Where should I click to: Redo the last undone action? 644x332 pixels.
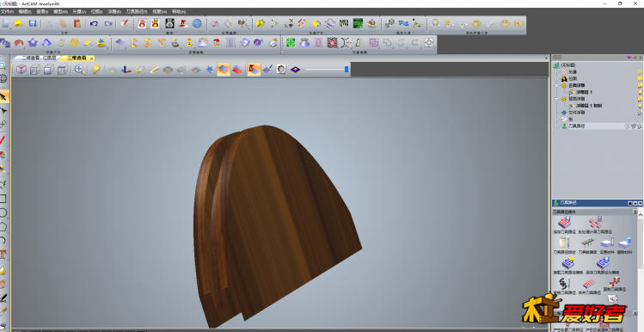(108, 23)
